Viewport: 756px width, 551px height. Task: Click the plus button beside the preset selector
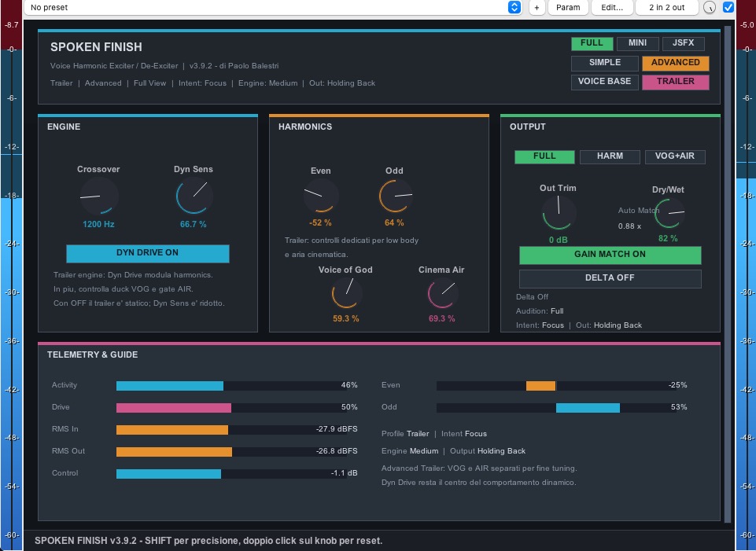click(537, 7)
